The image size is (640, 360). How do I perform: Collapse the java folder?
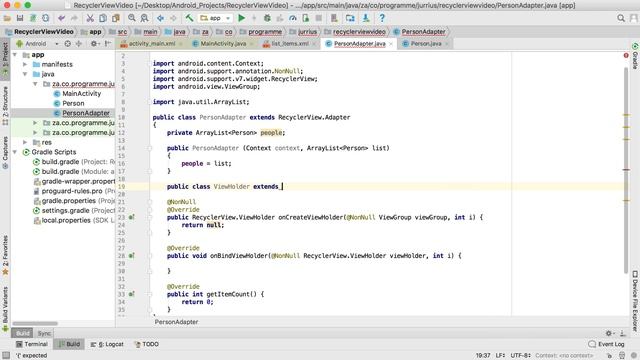pyautogui.click(x=25, y=74)
